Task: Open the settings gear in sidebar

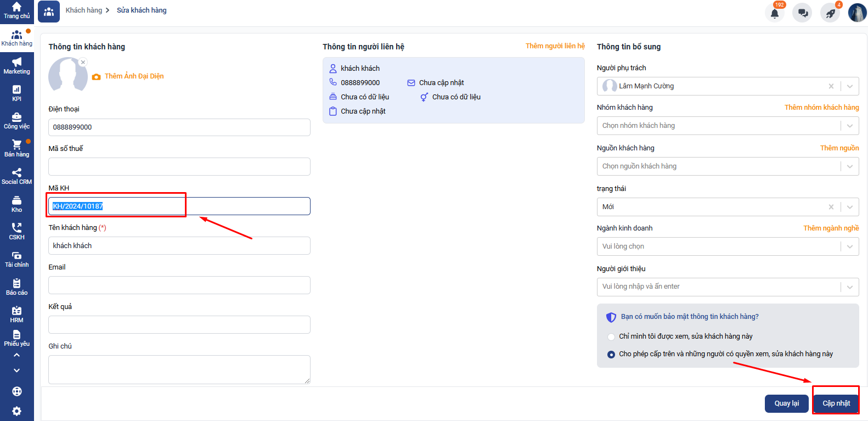Action: point(16,411)
